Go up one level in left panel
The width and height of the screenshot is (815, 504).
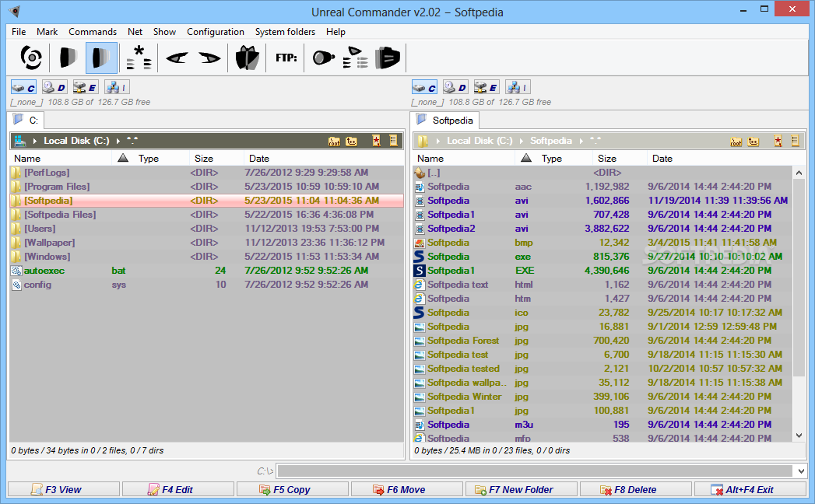352,141
